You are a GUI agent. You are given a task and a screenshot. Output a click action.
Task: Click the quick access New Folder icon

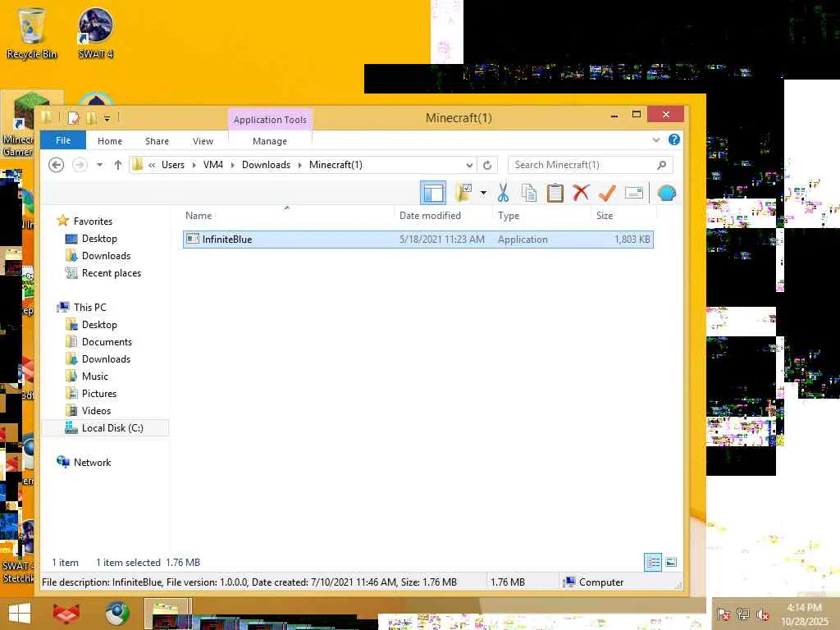click(x=91, y=118)
